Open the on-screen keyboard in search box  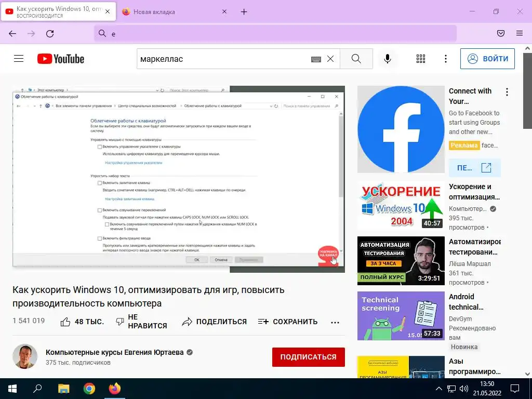point(316,59)
